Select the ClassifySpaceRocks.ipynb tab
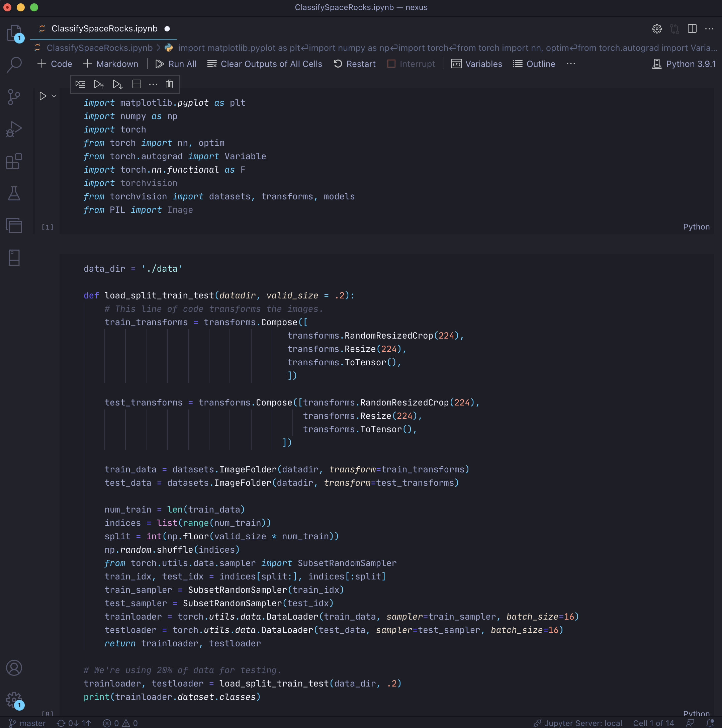The width and height of the screenshot is (722, 728). coord(104,29)
